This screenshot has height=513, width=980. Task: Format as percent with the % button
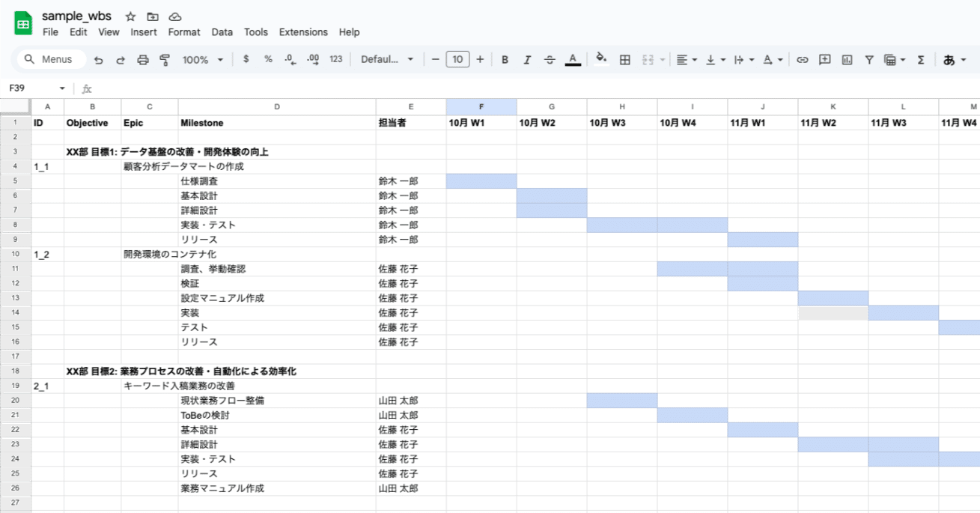268,59
